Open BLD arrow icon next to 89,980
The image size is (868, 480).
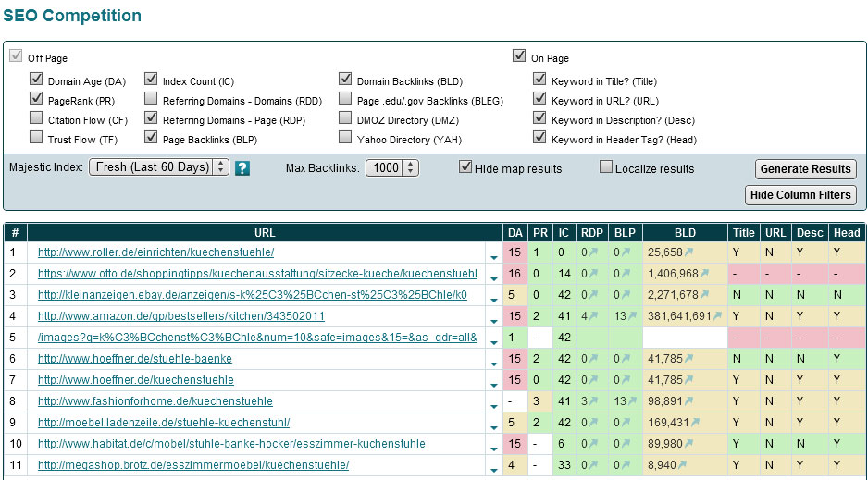coord(688,444)
